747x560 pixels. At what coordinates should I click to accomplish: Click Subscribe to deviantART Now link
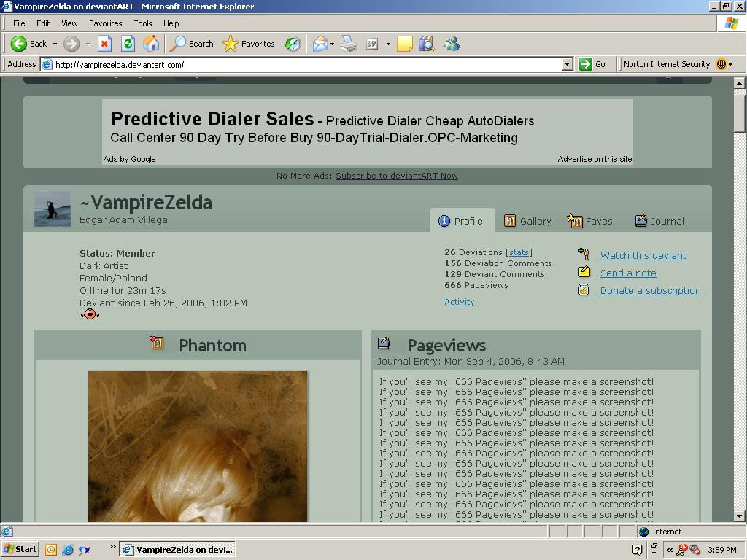pos(397,176)
